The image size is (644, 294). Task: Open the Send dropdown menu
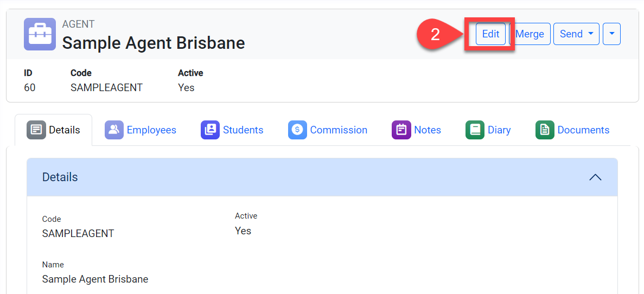576,34
